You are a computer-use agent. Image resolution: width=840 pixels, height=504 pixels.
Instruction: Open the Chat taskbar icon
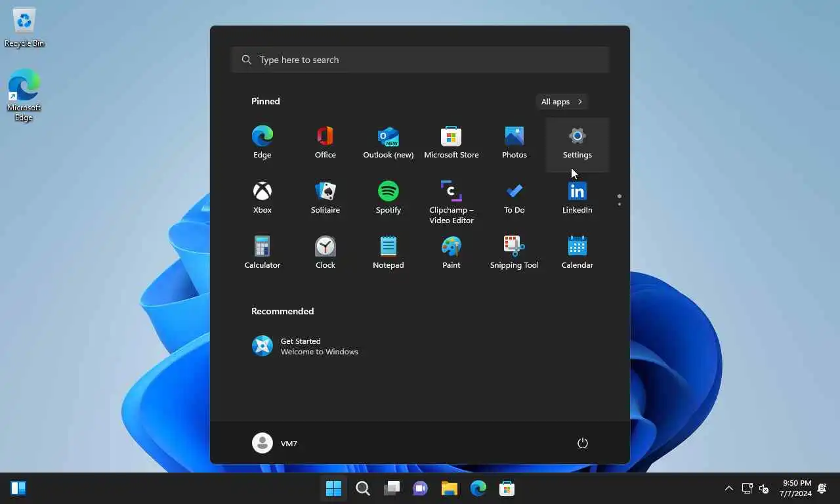(x=421, y=488)
